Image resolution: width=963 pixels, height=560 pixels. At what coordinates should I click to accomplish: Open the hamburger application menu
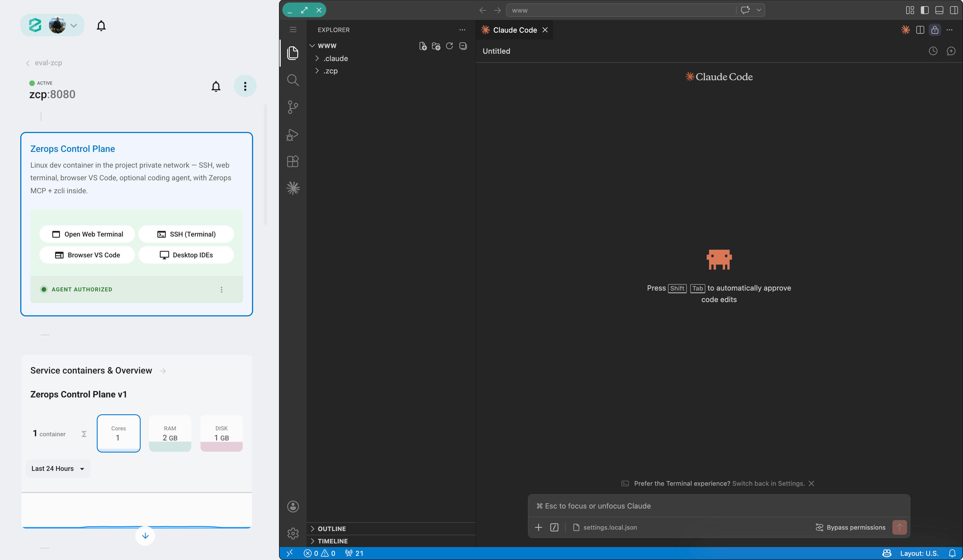pyautogui.click(x=293, y=30)
